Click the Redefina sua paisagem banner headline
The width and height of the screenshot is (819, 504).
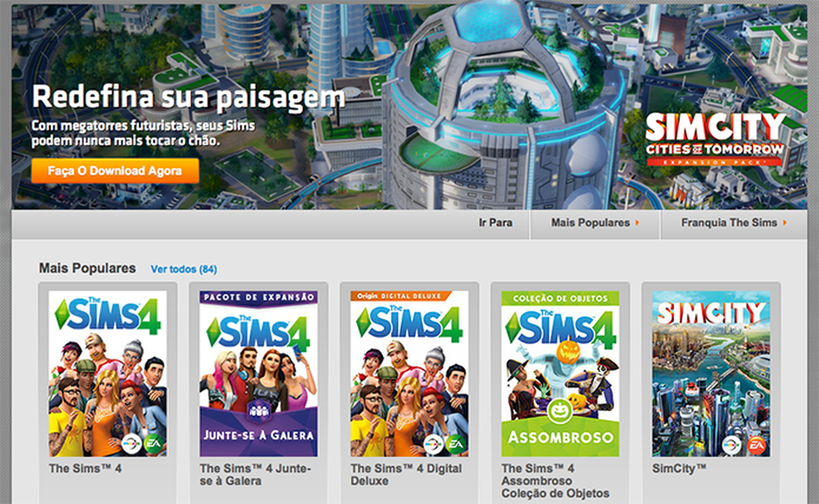(189, 98)
